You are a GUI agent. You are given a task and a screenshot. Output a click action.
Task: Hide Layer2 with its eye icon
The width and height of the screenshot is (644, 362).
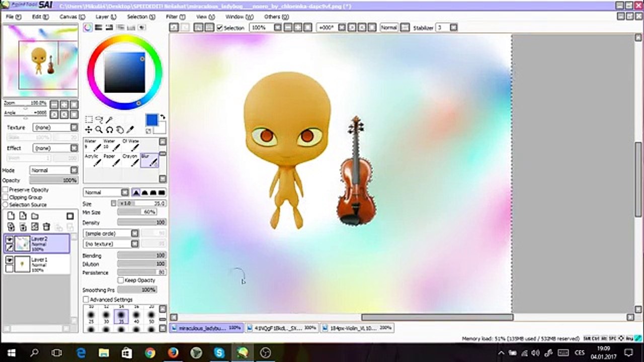tap(9, 239)
